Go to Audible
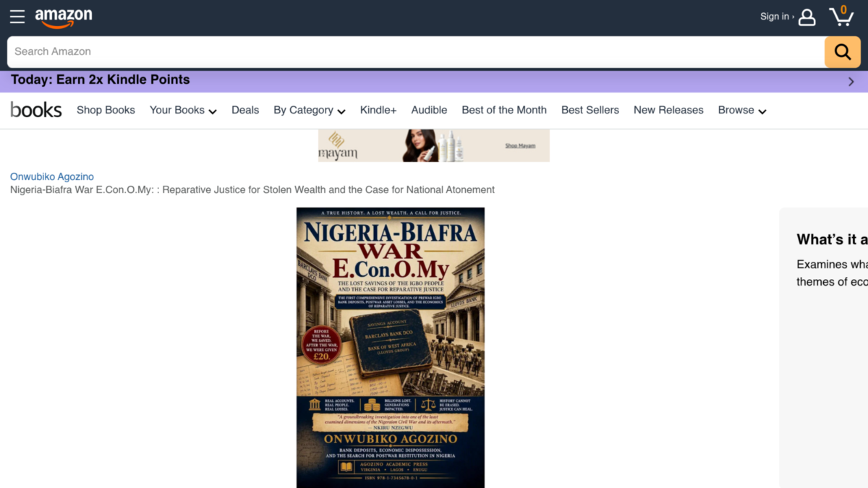This screenshot has height=488, width=868. tap(429, 110)
